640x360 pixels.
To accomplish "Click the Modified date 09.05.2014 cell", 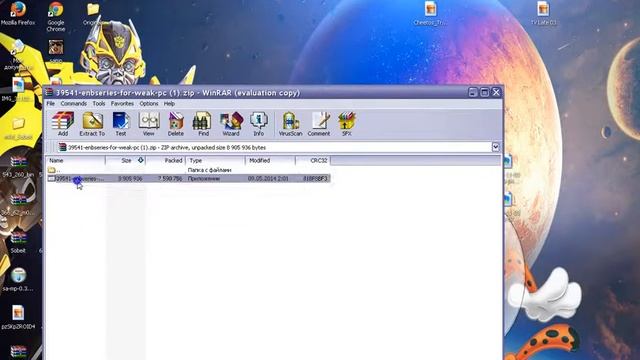I will (x=268, y=178).
